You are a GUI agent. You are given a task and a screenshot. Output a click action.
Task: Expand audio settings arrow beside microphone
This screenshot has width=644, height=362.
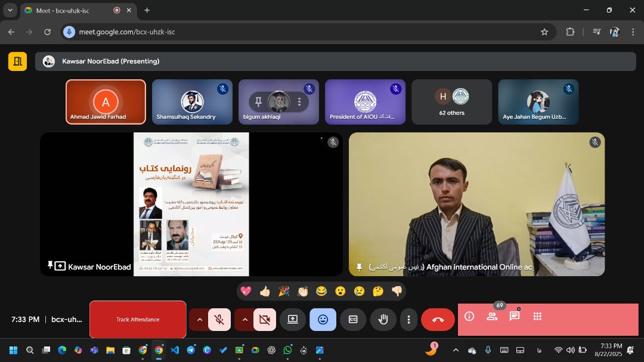click(x=199, y=320)
